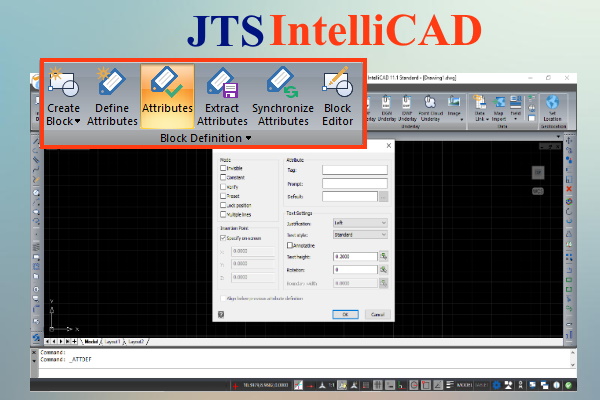Viewport: 600px width, 400px height.
Task: Pick text height from drawing button
Action: [383, 256]
